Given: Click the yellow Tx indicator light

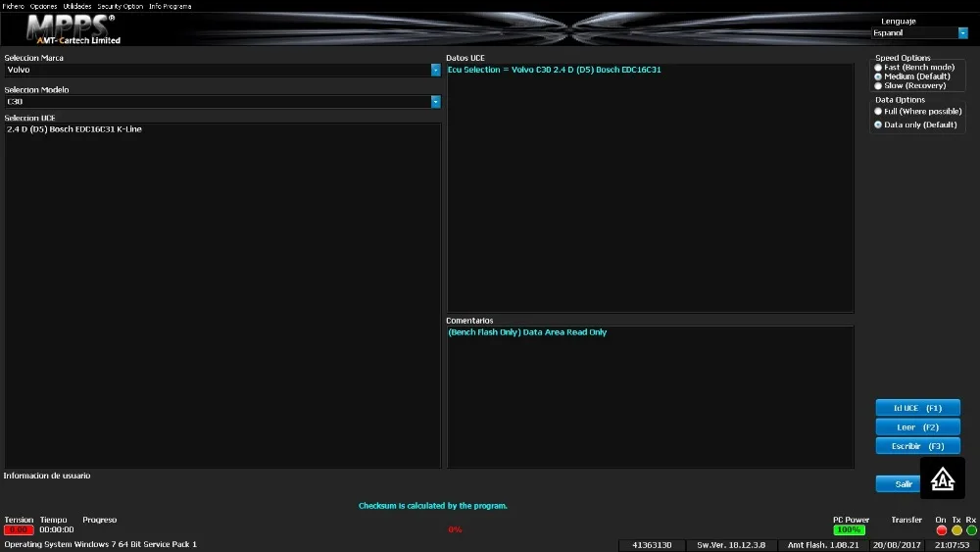Looking at the screenshot, I should click(956, 530).
